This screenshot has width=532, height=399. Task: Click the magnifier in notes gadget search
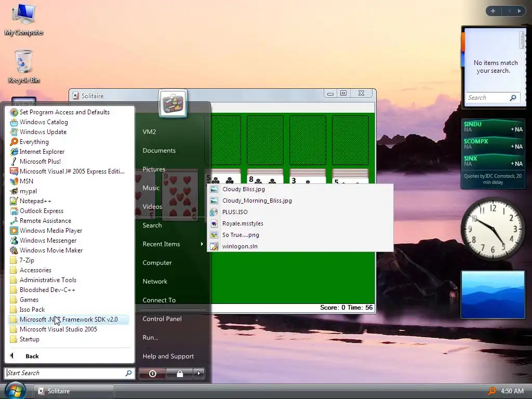coord(513,98)
